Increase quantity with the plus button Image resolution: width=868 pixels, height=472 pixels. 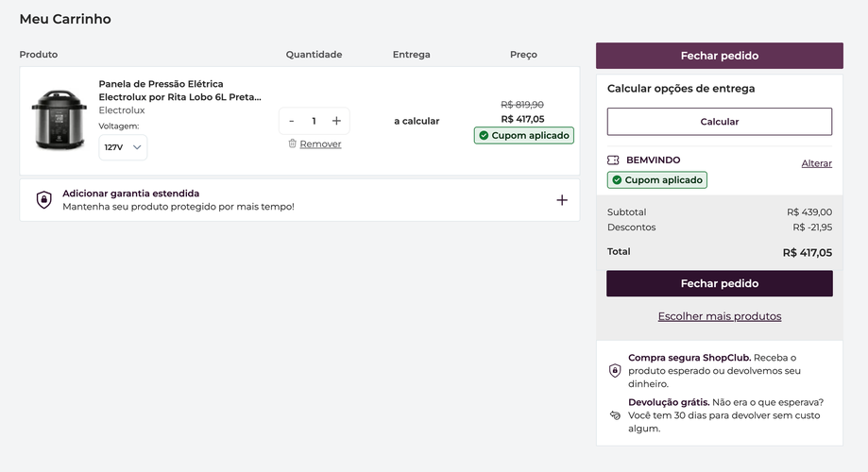[x=336, y=121]
